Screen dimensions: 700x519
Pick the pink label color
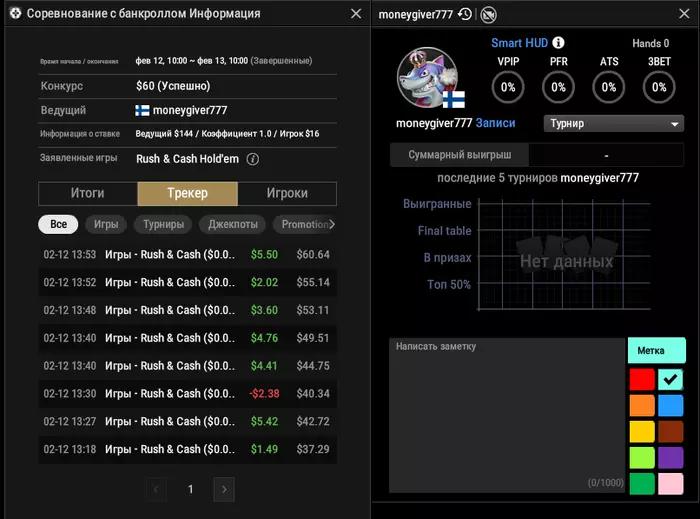coord(670,484)
